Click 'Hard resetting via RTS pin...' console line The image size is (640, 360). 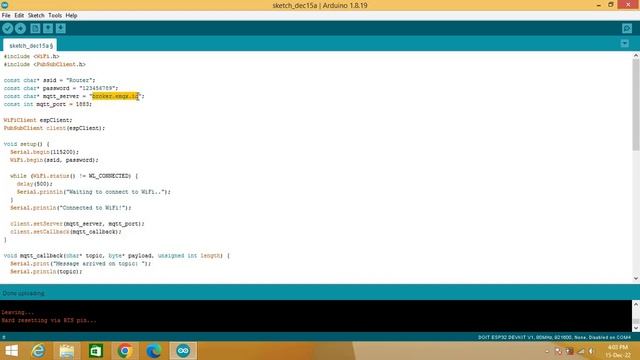(x=49, y=320)
